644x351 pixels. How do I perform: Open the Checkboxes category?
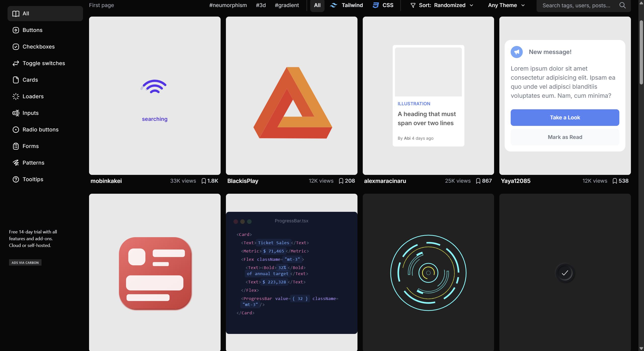pos(38,47)
